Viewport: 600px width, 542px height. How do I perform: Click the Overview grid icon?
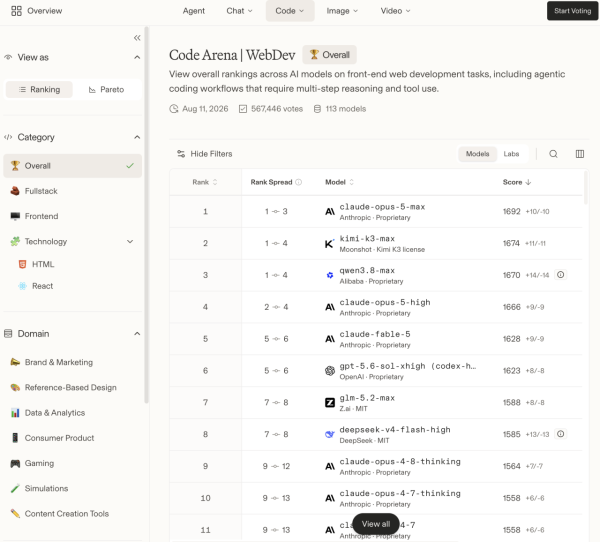coord(16,11)
